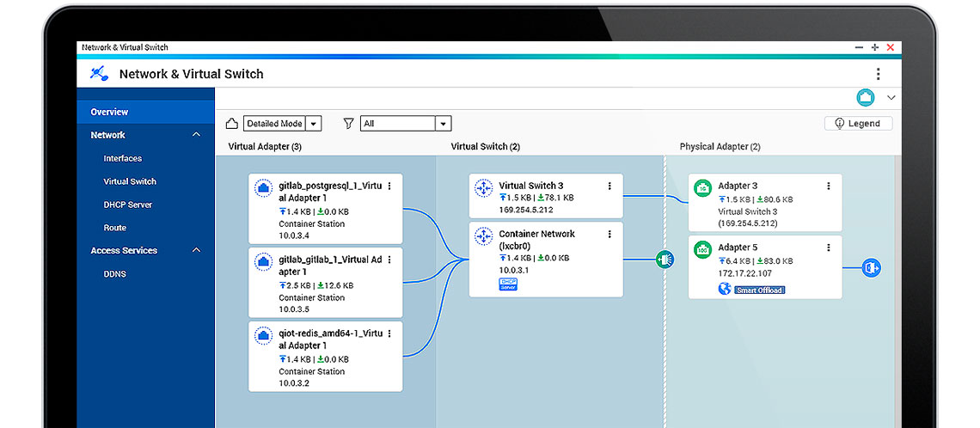Click the Smart Offload badge on Adapter 5
The height and width of the screenshot is (428, 980).
(760, 290)
